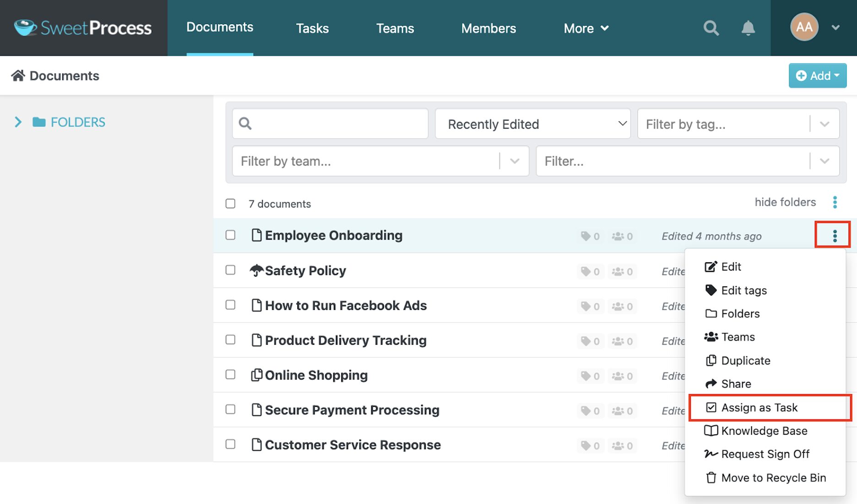
Task: Click the AA user avatar
Action: coord(804,27)
